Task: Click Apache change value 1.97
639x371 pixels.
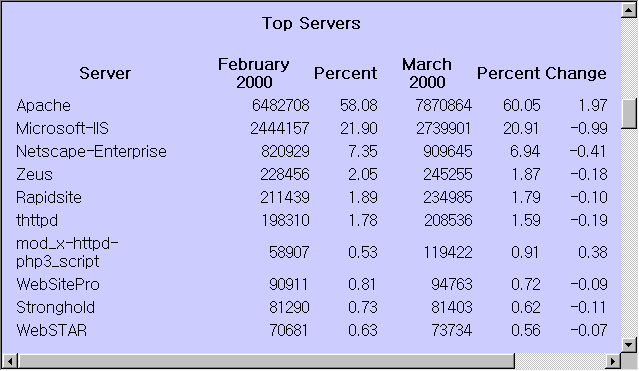Action: 593,106
